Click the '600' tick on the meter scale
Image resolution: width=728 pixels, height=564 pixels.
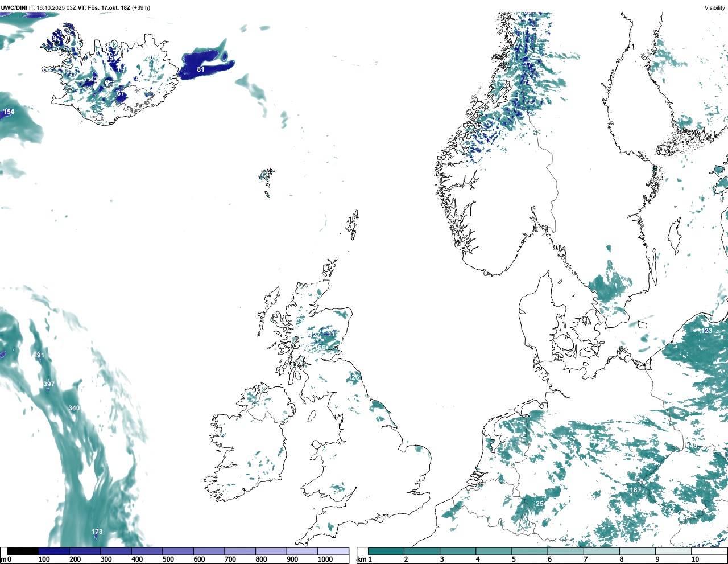point(199,559)
